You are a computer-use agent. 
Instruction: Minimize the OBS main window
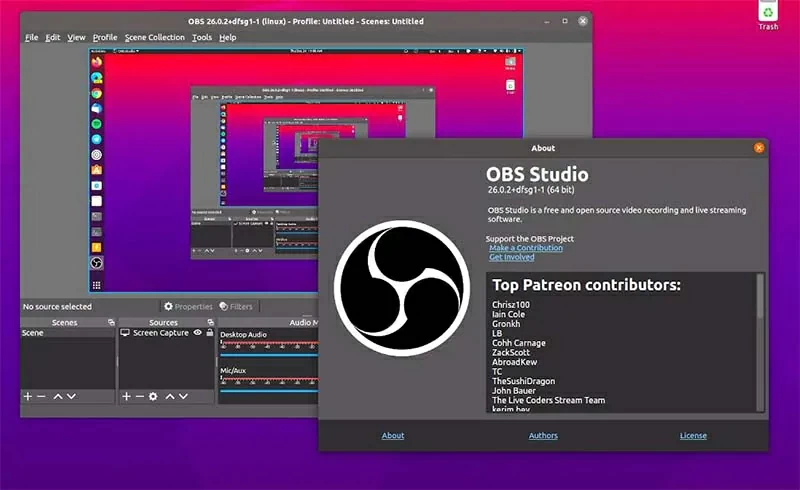(547, 21)
